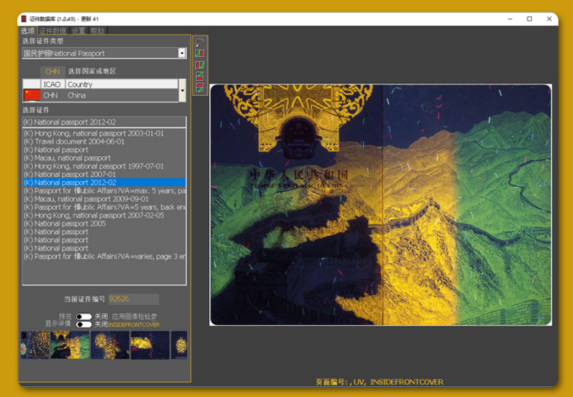Open the first thumbnail with red circles
The height and width of the screenshot is (397, 573).
35,345
